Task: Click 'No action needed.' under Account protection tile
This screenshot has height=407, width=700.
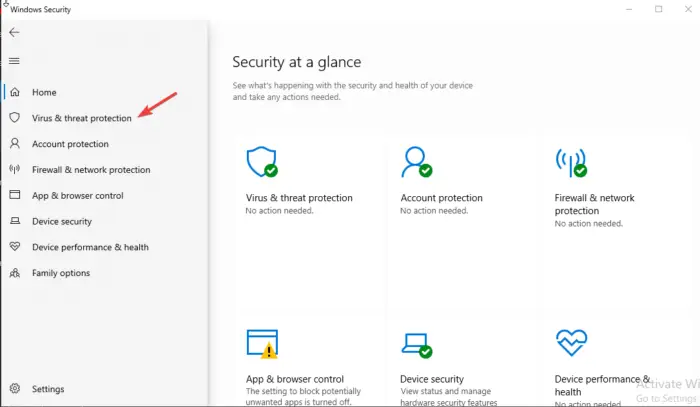Action: click(434, 211)
